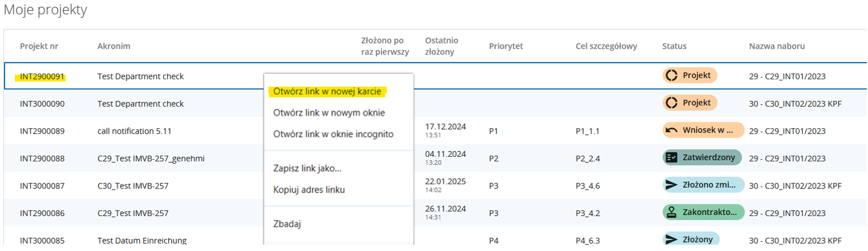Open project INT3000090 row
Screen dimensions: 868x251
pos(43,104)
